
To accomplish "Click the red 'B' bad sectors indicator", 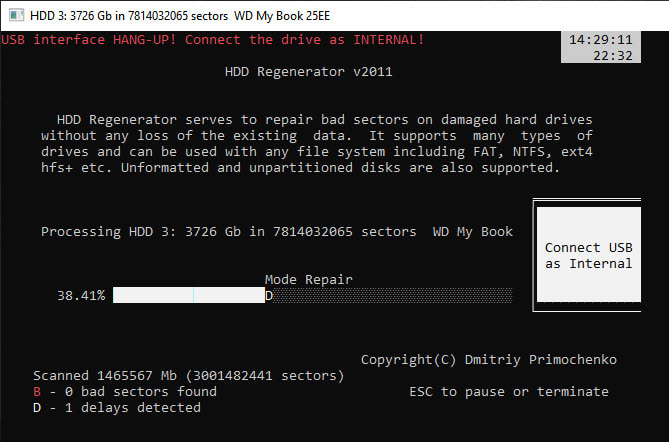I will 37,392.
